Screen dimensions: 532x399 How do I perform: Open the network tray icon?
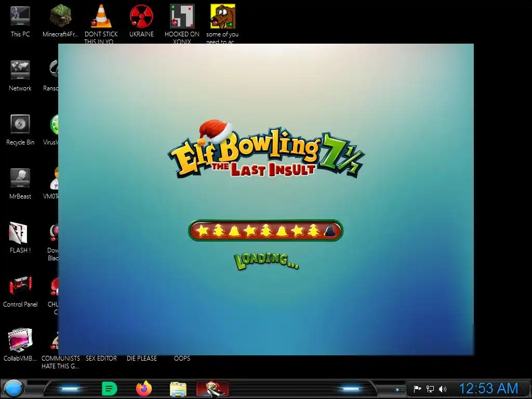pos(430,389)
